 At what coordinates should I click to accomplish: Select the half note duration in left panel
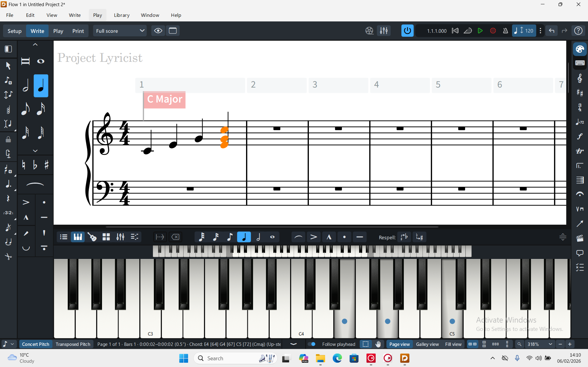coord(26,86)
